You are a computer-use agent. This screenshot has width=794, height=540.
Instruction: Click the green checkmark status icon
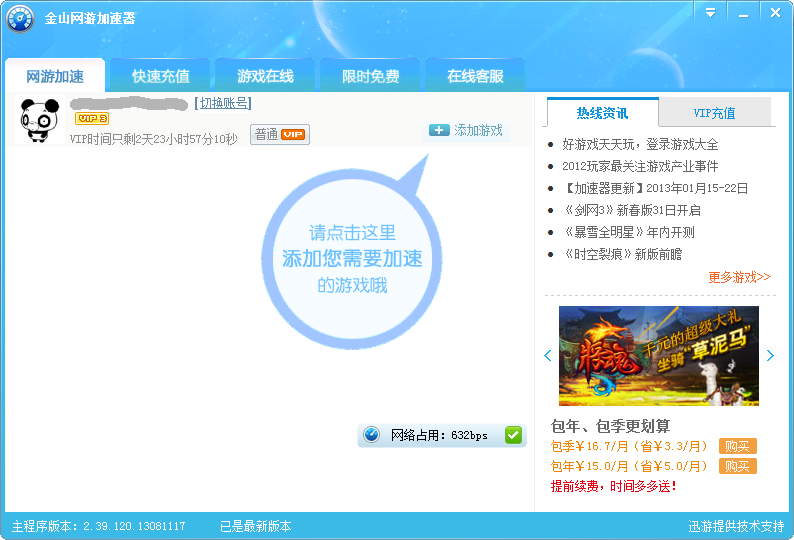(x=513, y=435)
